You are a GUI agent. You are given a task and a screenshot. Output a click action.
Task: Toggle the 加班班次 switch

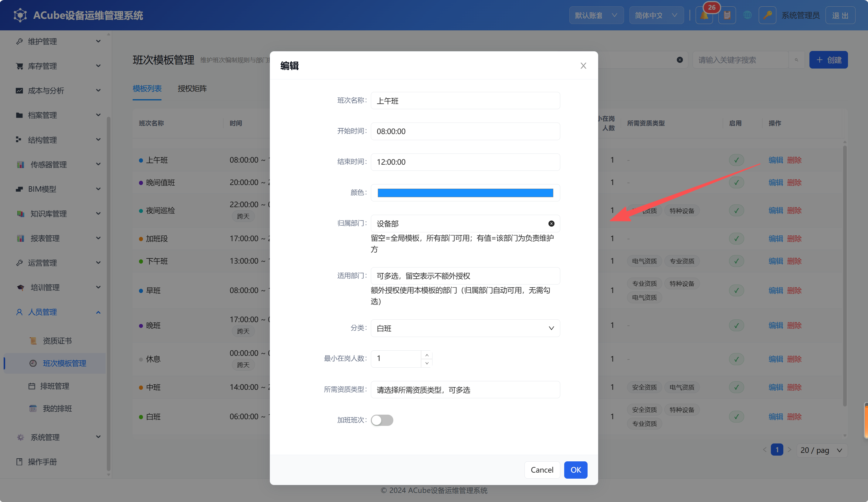tap(382, 420)
